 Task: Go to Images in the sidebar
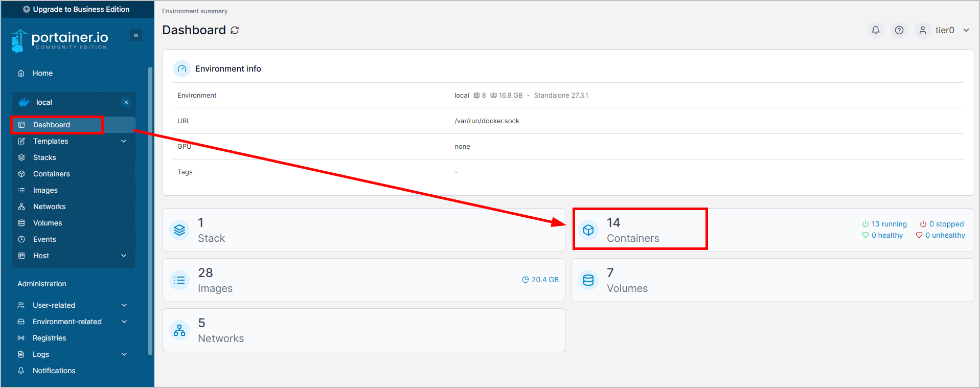45,190
